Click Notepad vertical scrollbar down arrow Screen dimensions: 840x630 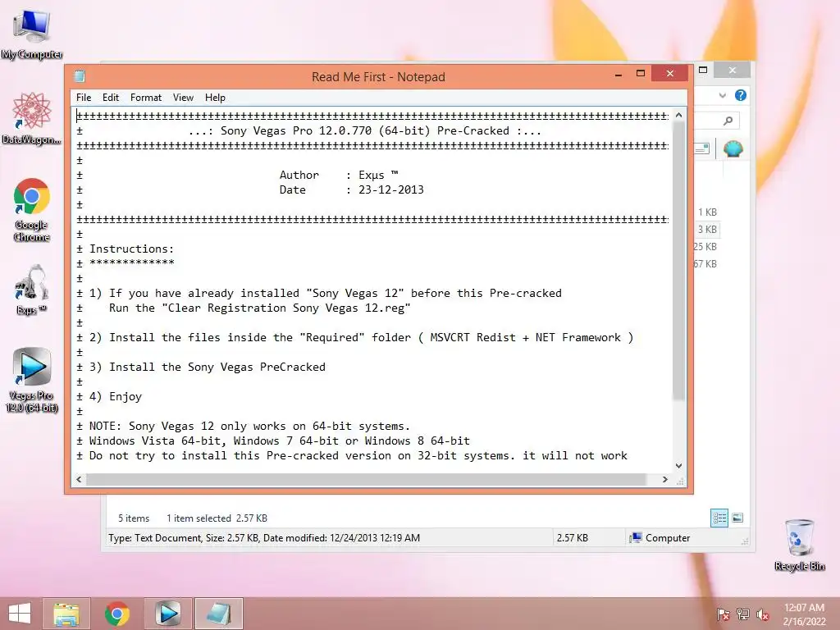tap(678, 466)
